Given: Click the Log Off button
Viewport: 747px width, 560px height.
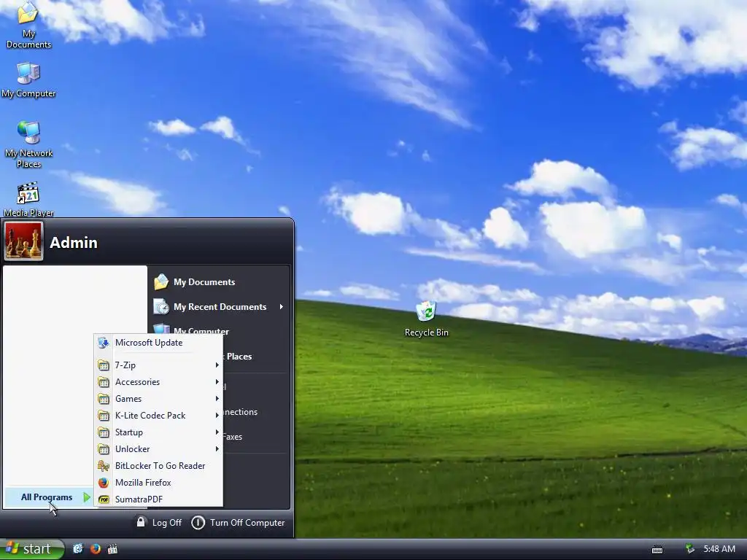Looking at the screenshot, I should tap(160, 522).
